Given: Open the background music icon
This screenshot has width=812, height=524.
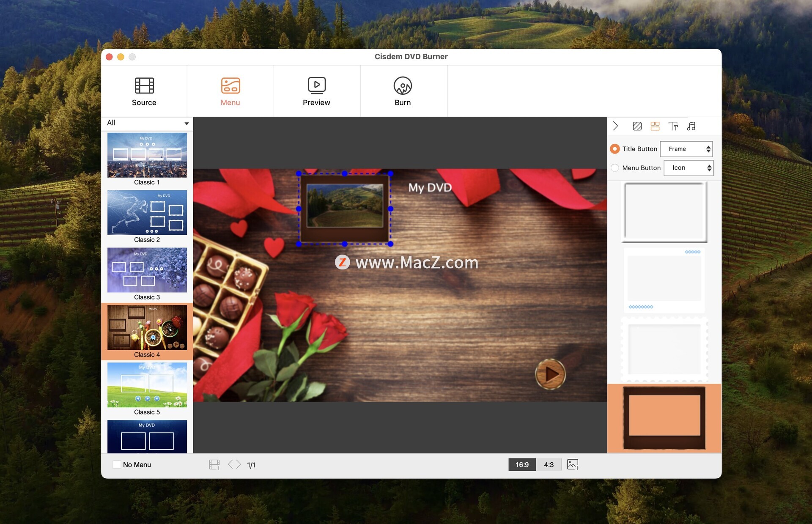Looking at the screenshot, I should pos(691,126).
